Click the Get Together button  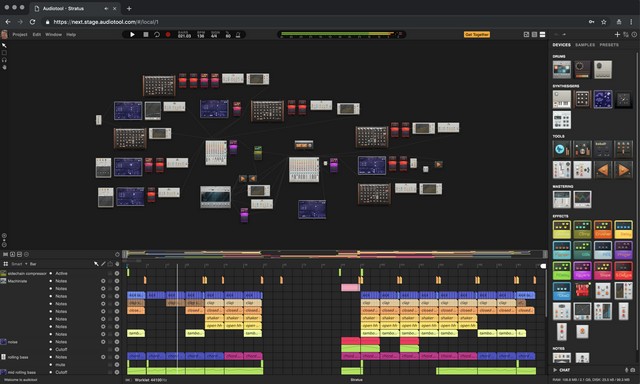(477, 35)
